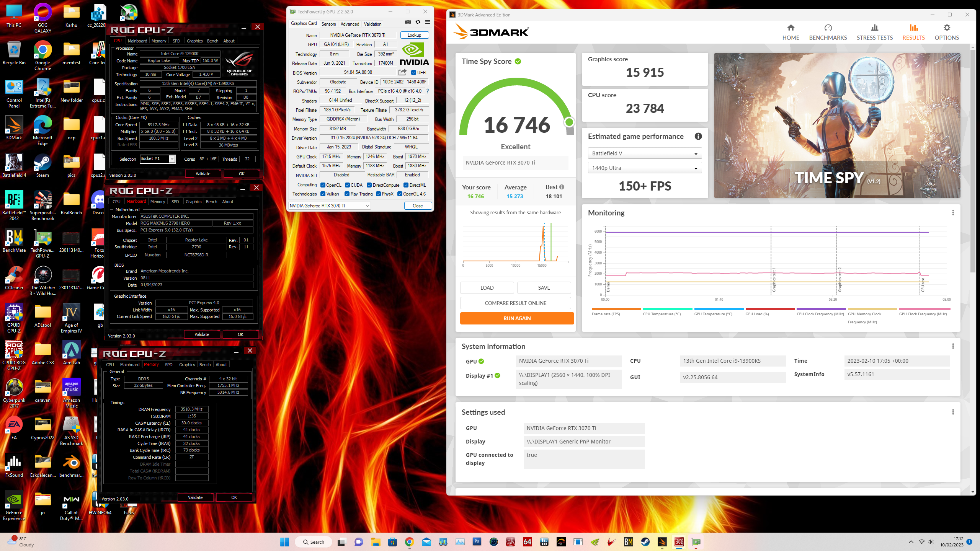The height and width of the screenshot is (551, 980).
Task: Click Validate in top CPU-Z window
Action: 203,174
